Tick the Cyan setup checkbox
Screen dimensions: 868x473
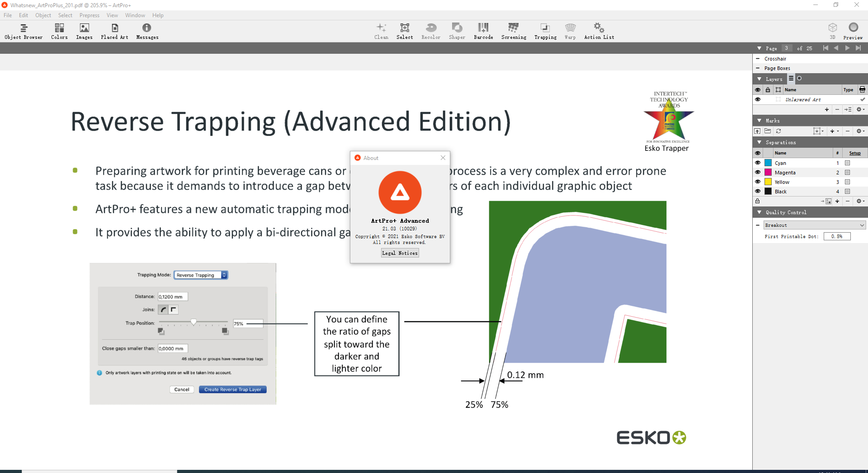click(x=848, y=163)
